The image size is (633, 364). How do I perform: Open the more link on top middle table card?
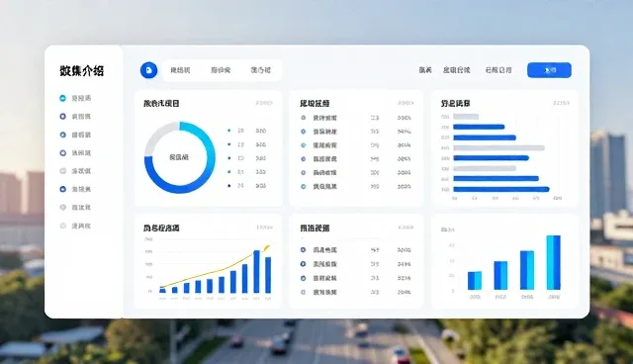click(x=406, y=103)
